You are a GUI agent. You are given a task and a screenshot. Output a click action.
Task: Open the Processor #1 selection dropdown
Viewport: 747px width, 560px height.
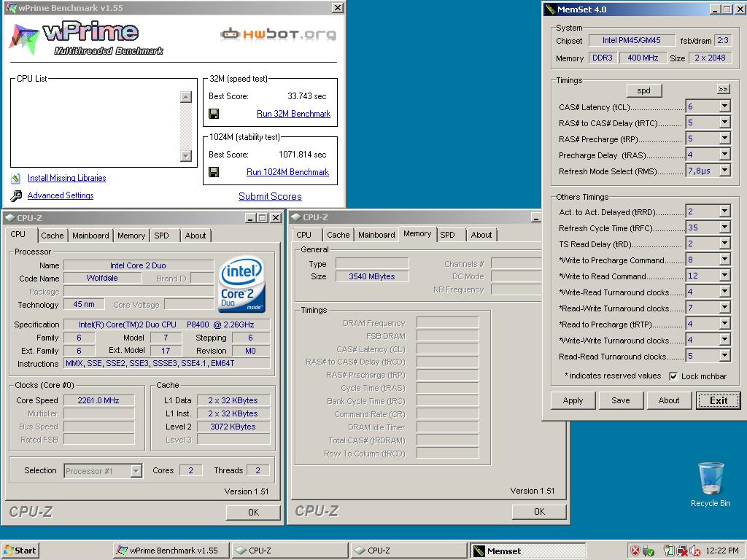136,471
